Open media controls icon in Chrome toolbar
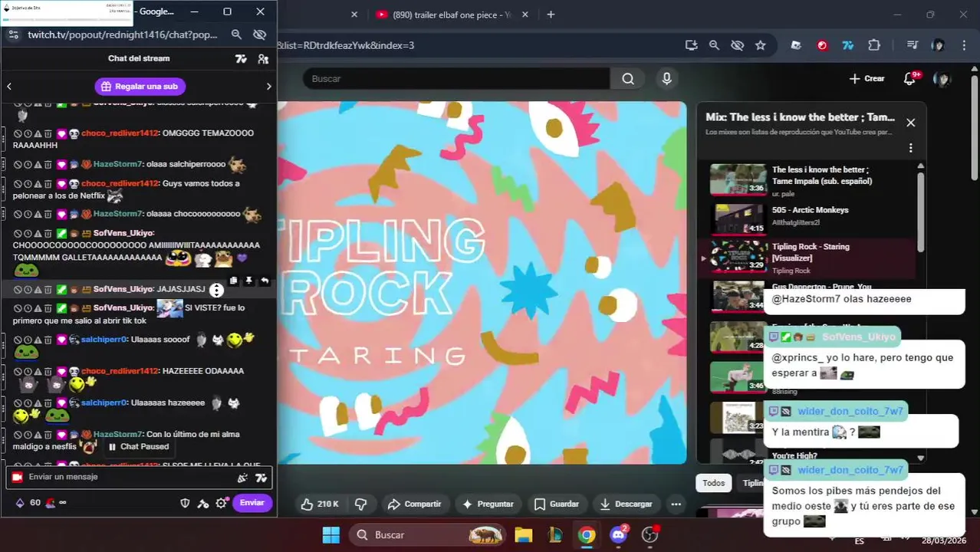This screenshot has height=552, width=980. pyautogui.click(x=912, y=45)
